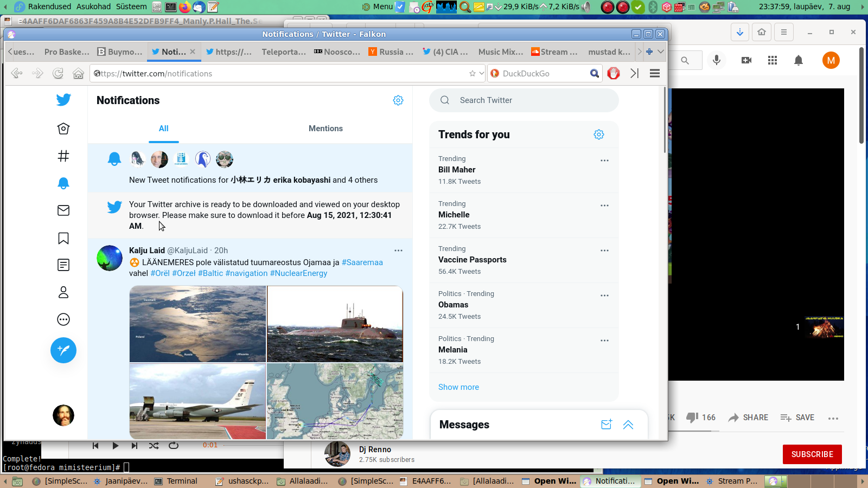Click the media player seek bar beside 0:01
This screenshot has width=868, height=488.
point(253,445)
